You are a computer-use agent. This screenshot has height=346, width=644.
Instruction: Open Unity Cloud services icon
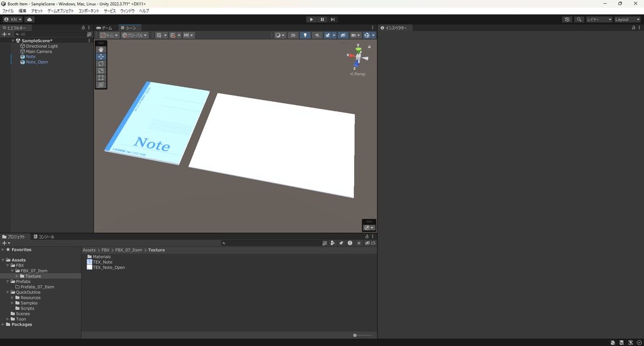click(x=30, y=20)
